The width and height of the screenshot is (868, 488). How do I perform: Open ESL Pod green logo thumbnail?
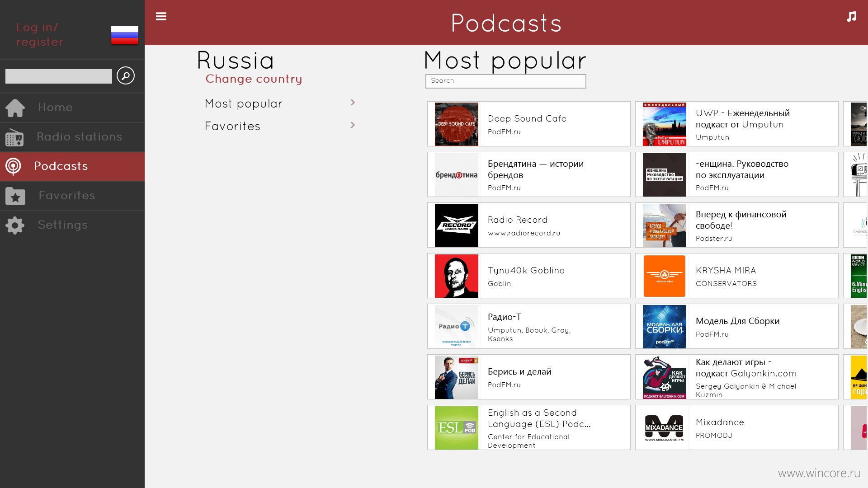456,427
